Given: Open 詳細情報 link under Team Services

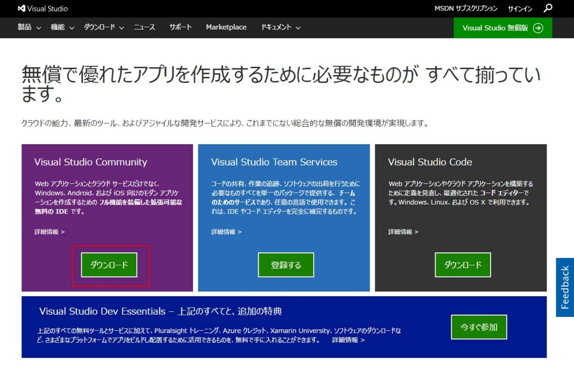Looking at the screenshot, I should click(226, 232).
